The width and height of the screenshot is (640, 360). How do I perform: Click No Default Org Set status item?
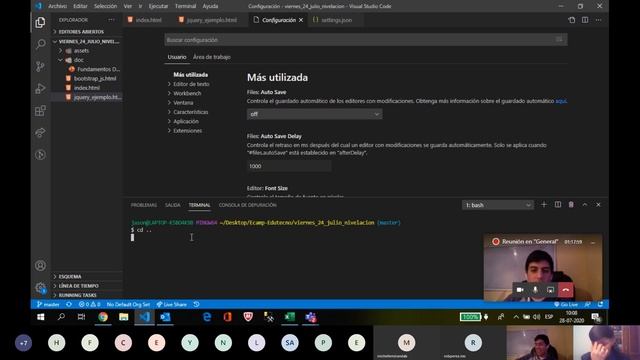[x=128, y=304]
